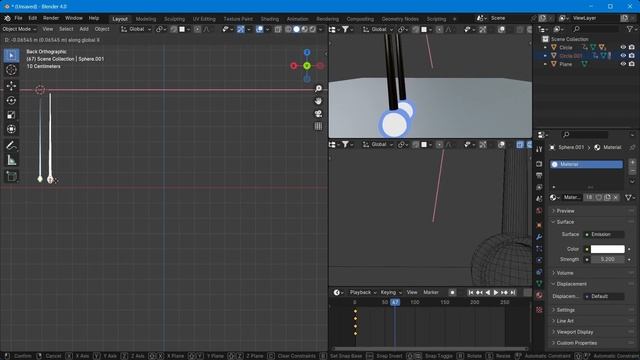The width and height of the screenshot is (640, 360).
Task: Switch to the Modeling workspace tab
Action: tap(146, 19)
